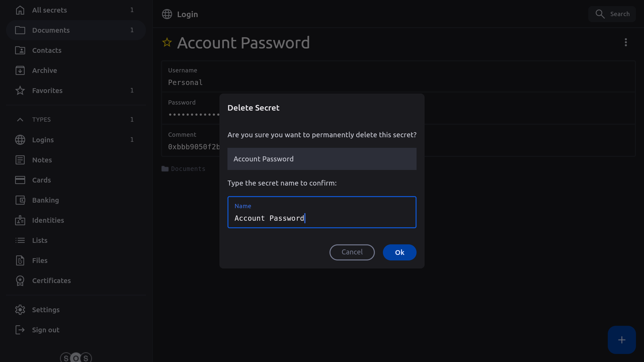
Task: Toggle the favorite star beside Account Password
Action: pyautogui.click(x=167, y=42)
